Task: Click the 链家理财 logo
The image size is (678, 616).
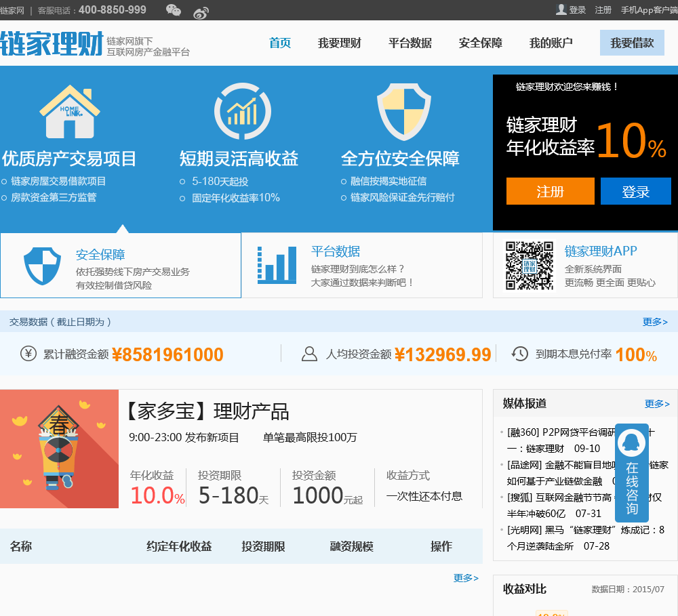Action: [52, 43]
